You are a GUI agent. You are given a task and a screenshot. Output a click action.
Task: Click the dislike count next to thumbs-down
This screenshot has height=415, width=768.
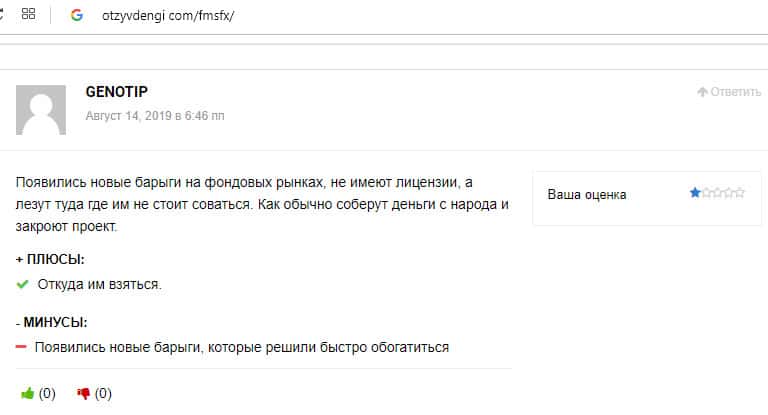(103, 393)
